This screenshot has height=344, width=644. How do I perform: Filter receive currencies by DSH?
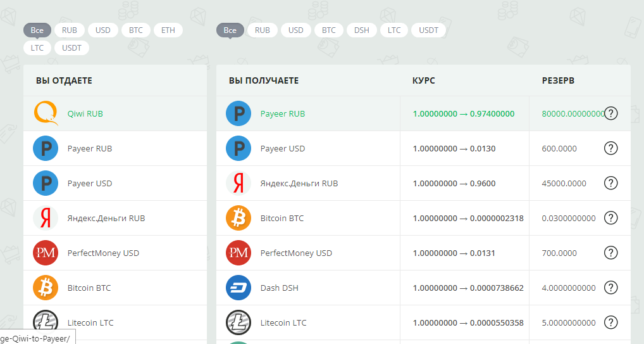point(361,30)
